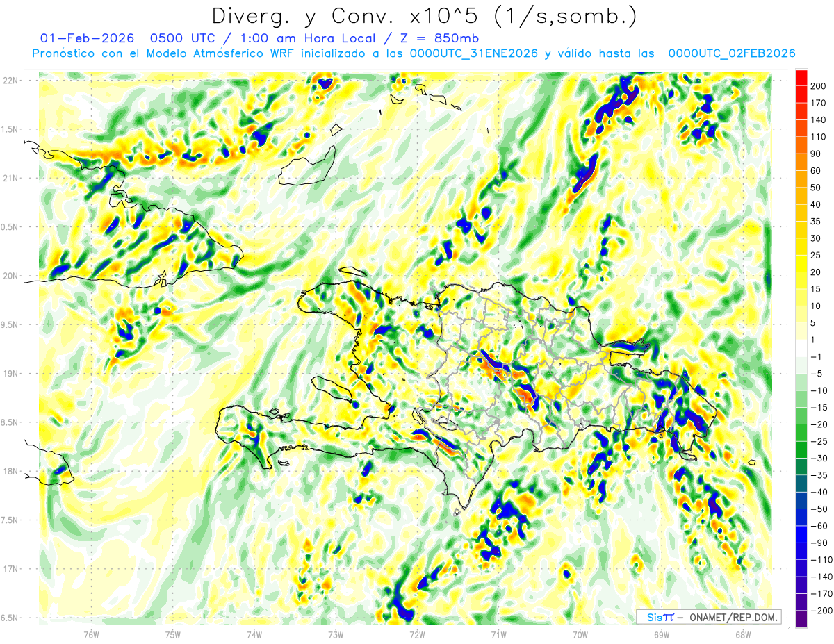Click the 68W longitude label
Screen dimensions: 834x644
[x=742, y=634]
